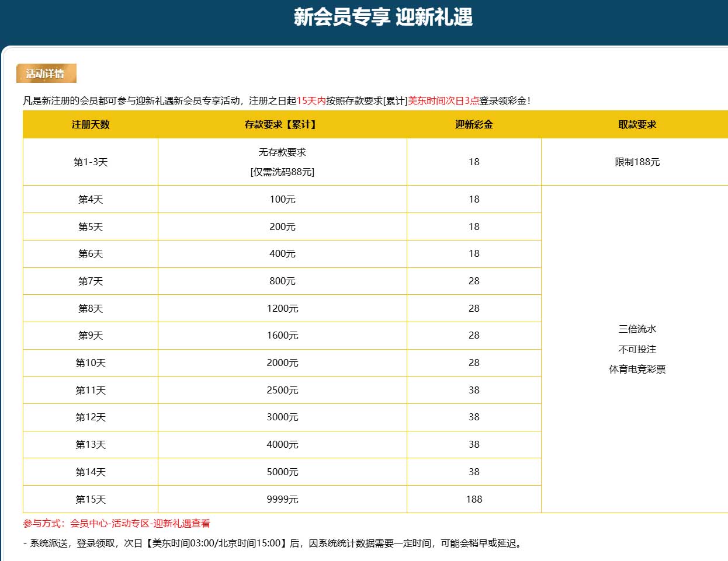Click the red 15天内 text
Screen dimensions: 728x561
(x=311, y=100)
